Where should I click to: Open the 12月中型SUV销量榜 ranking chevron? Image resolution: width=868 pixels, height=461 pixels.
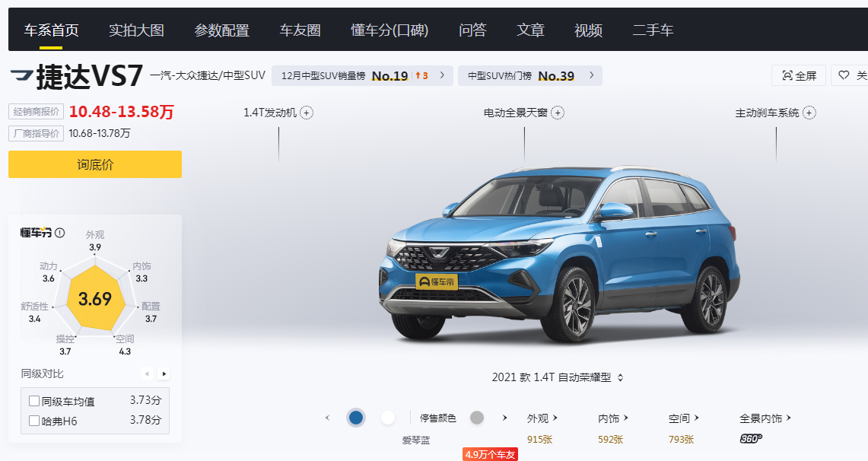pos(442,75)
